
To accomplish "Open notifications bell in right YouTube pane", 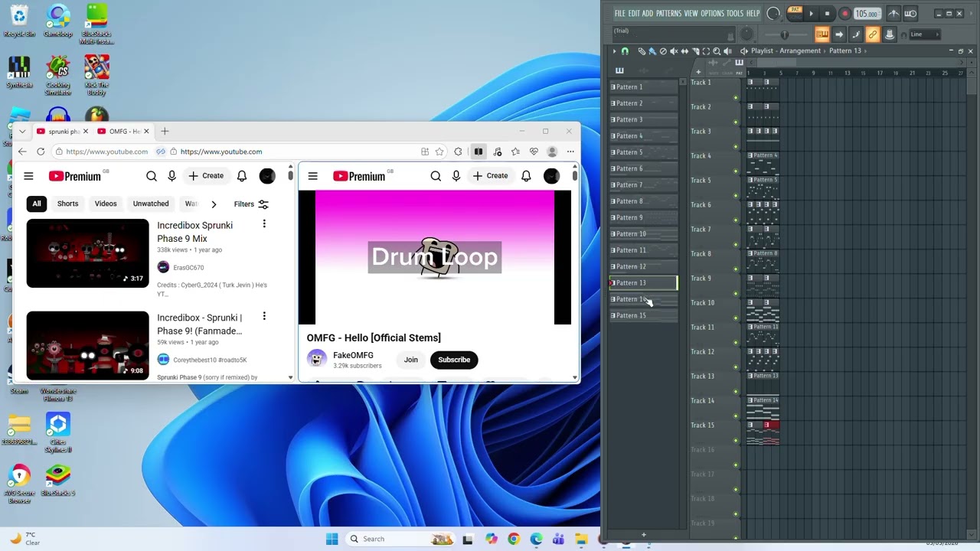I will point(526,176).
